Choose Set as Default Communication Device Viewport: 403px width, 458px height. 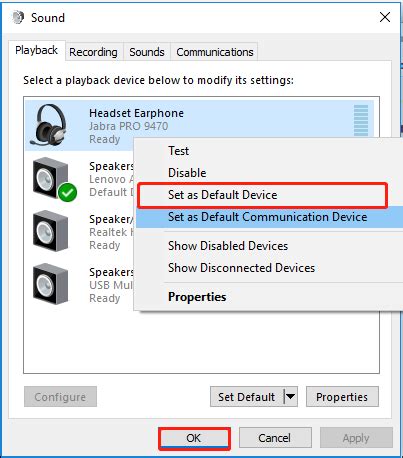(269, 217)
